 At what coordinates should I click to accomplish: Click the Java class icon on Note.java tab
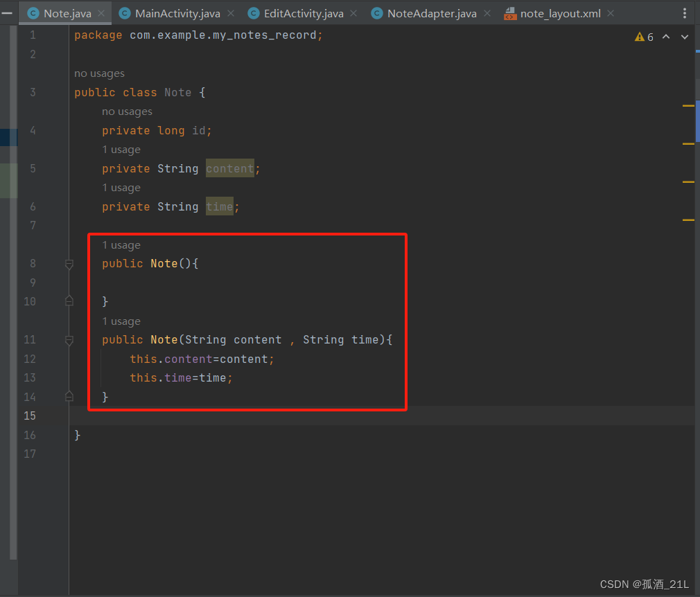(x=33, y=13)
